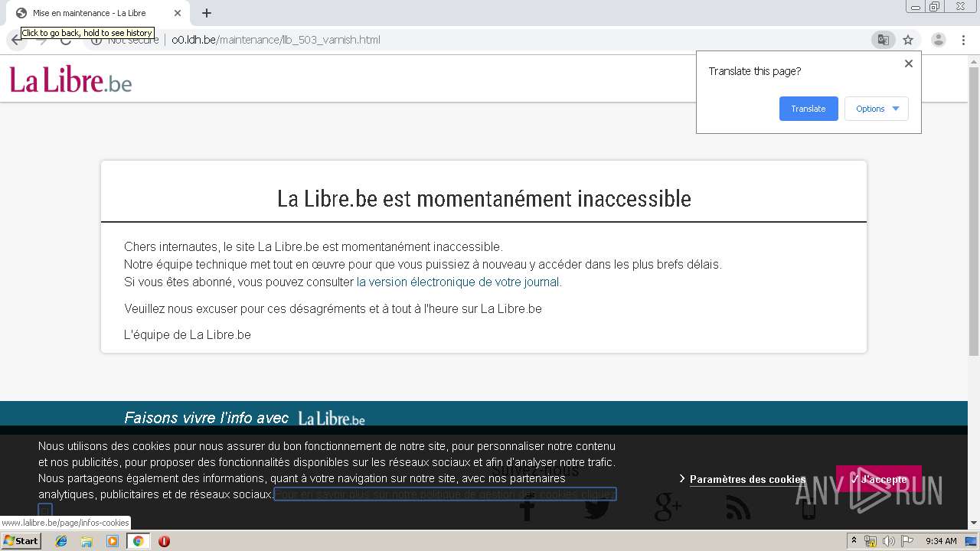Close the Mise en maintenance tab

click(x=178, y=13)
